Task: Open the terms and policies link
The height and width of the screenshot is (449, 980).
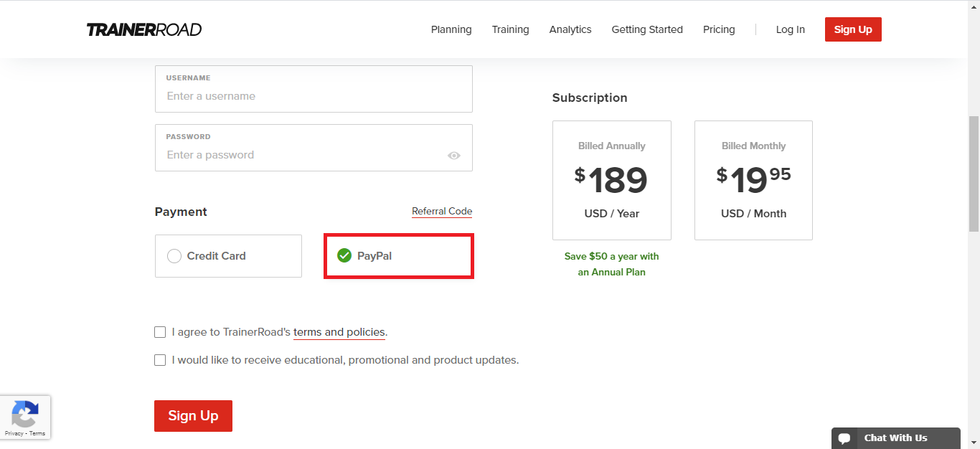Action: 339,332
